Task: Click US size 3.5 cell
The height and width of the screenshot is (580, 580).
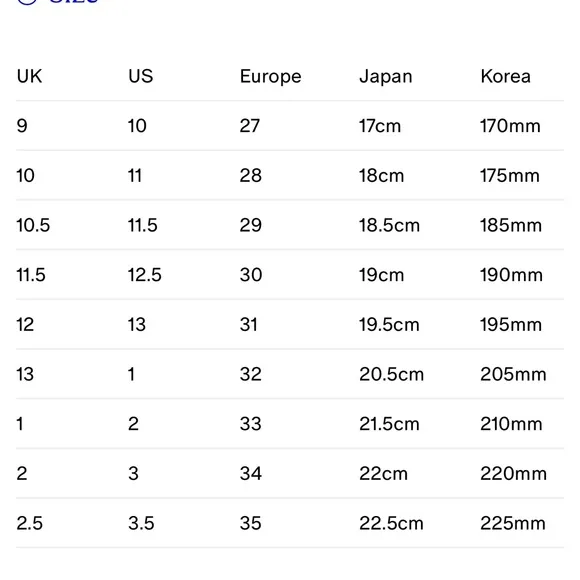Action: tap(141, 523)
